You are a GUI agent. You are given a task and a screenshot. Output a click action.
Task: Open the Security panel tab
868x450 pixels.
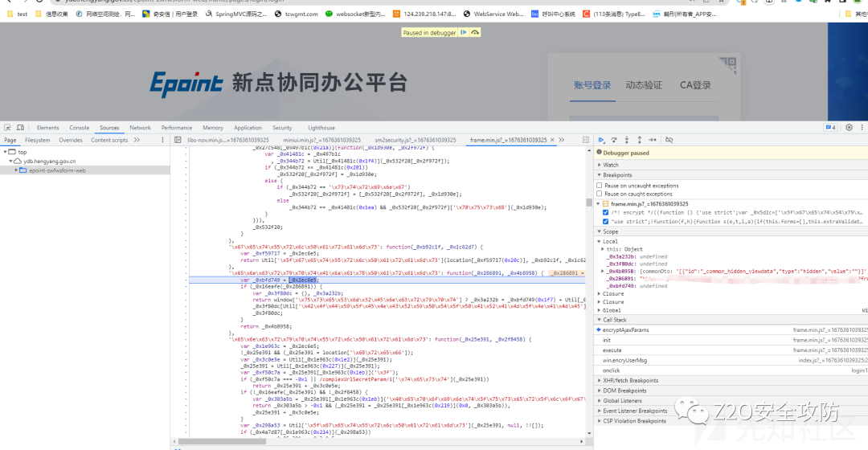pos(282,127)
